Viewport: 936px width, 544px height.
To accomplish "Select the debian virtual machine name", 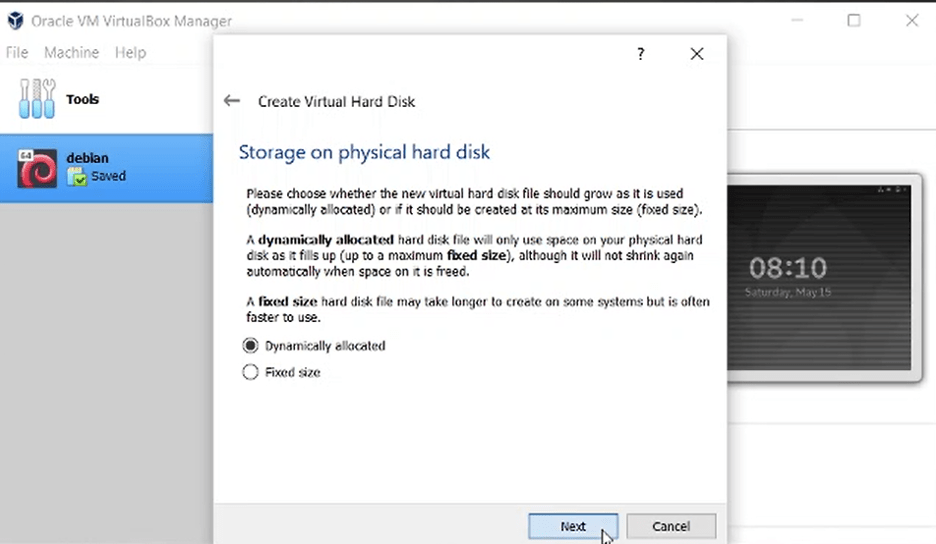I will pyautogui.click(x=87, y=158).
